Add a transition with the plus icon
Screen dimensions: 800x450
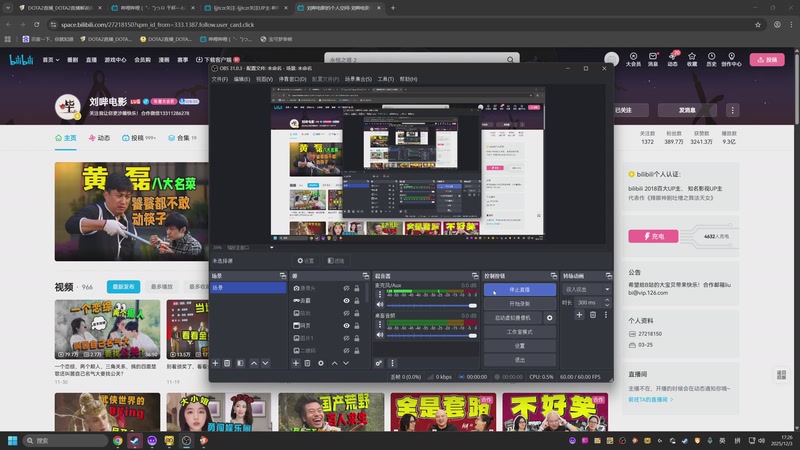579,315
